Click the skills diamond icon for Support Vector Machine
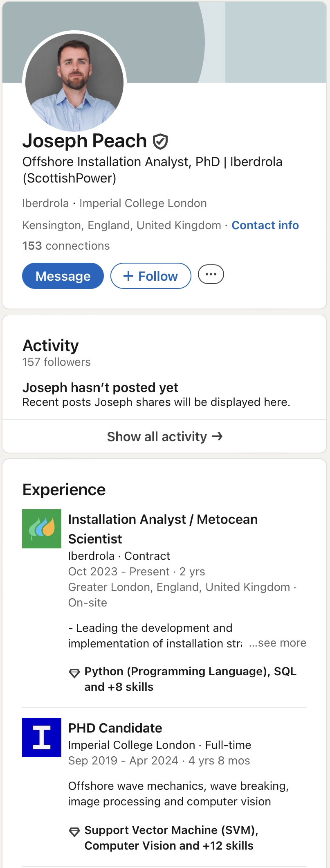Screen dimensions: 330x868 point(74,832)
